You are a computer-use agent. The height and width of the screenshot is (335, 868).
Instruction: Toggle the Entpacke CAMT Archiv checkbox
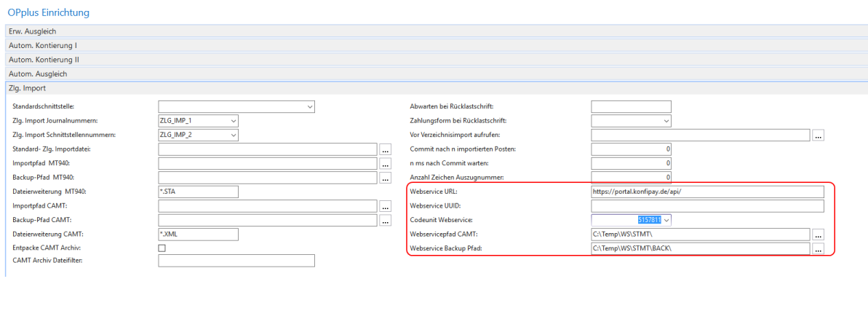pyautogui.click(x=162, y=248)
